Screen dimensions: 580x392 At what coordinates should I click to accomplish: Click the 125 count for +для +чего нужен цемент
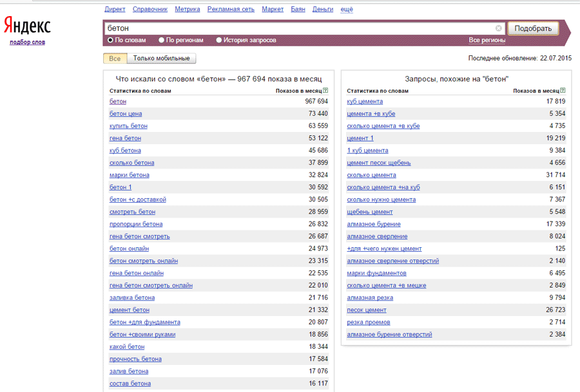tap(560, 248)
